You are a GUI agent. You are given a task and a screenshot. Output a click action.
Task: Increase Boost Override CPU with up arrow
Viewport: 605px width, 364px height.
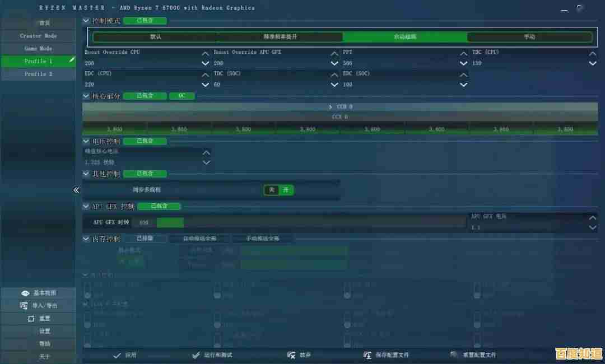click(205, 54)
